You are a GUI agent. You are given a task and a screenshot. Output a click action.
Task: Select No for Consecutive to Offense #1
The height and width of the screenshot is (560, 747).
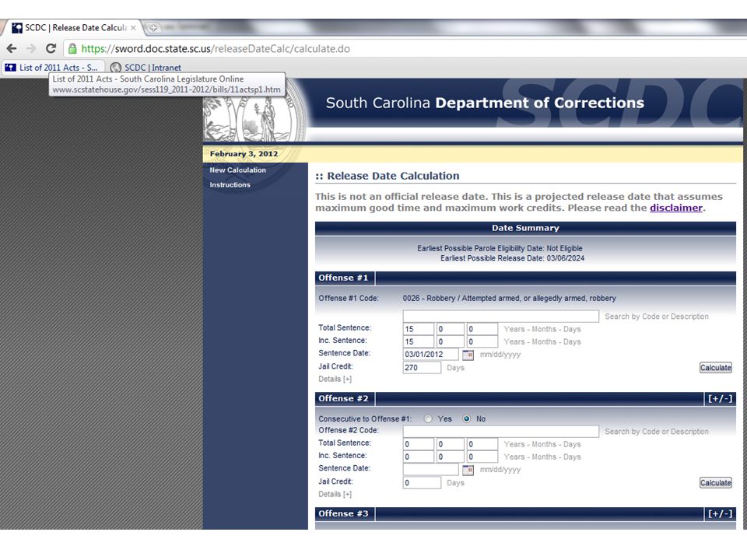tap(466, 419)
